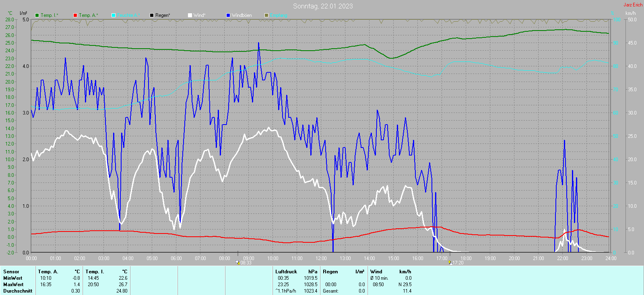Click the date title Sonntag, 22.01.2023
Screen dimensions: 644x295
coord(323,6)
